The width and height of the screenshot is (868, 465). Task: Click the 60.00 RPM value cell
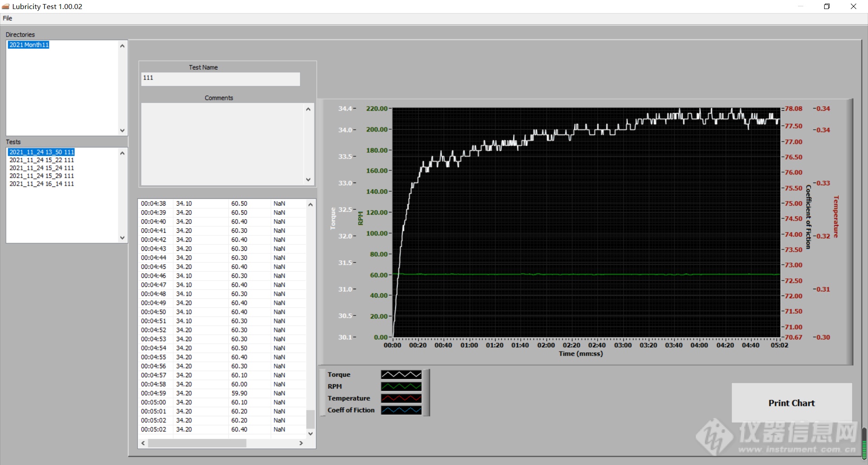pyautogui.click(x=239, y=384)
